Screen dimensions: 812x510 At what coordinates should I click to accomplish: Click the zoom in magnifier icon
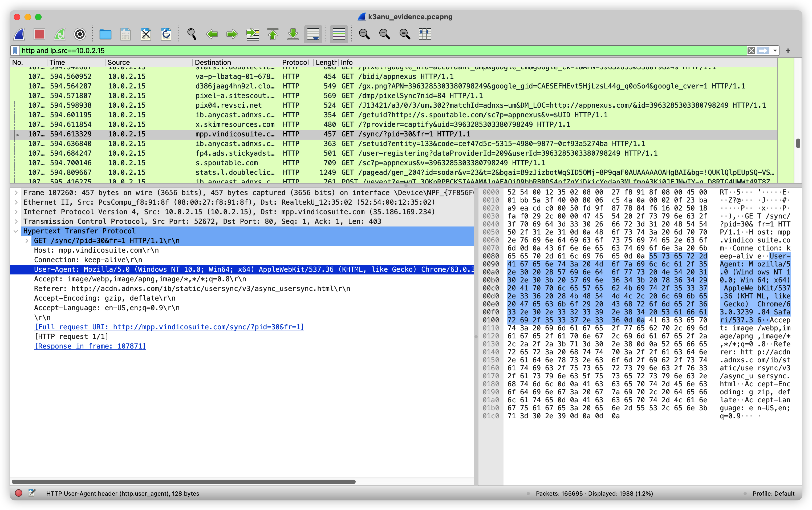point(364,34)
